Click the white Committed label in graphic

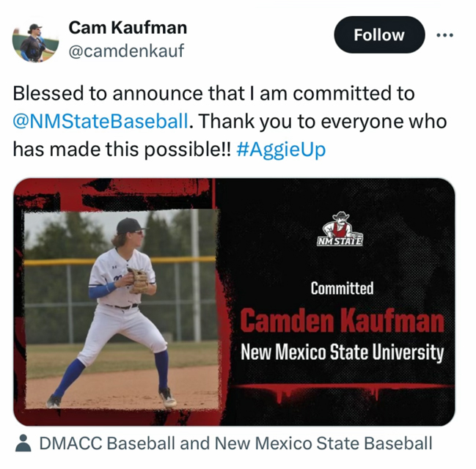pos(342,288)
